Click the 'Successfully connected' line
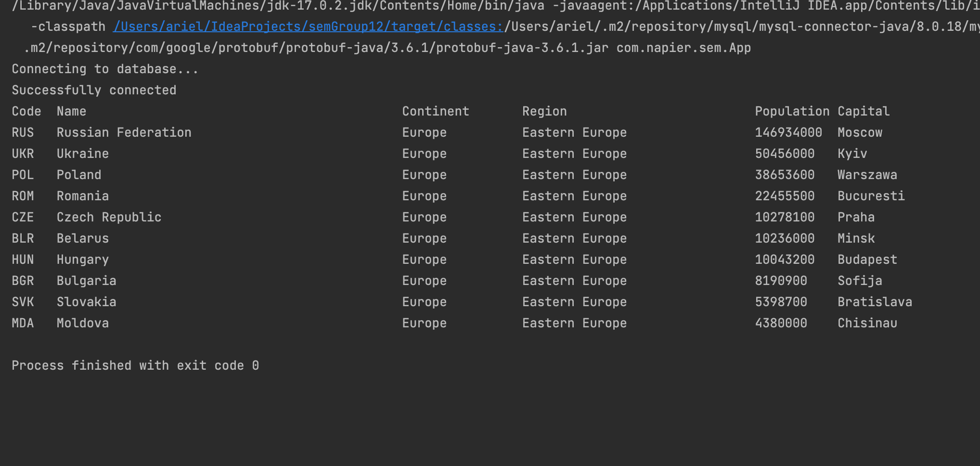Image resolution: width=980 pixels, height=466 pixels. click(x=94, y=90)
